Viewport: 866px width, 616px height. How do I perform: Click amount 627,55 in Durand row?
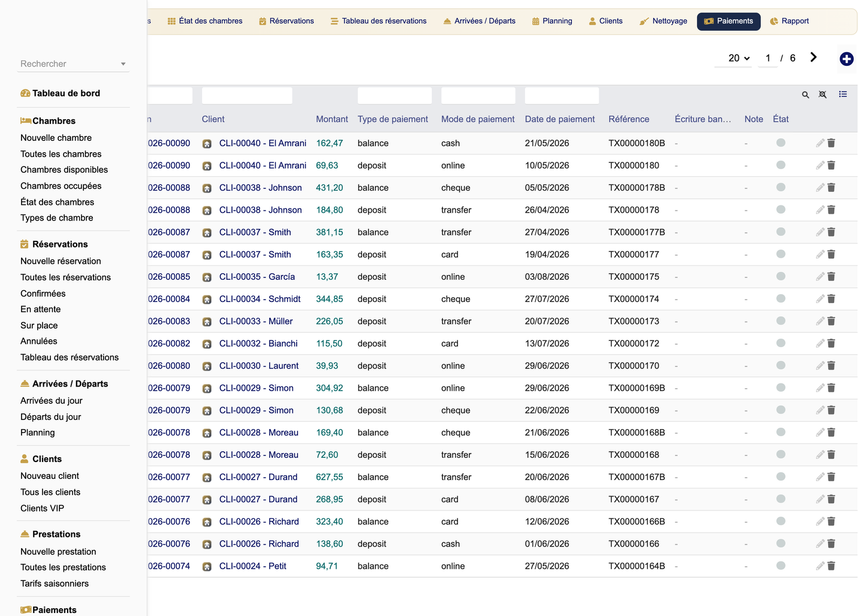(x=330, y=477)
